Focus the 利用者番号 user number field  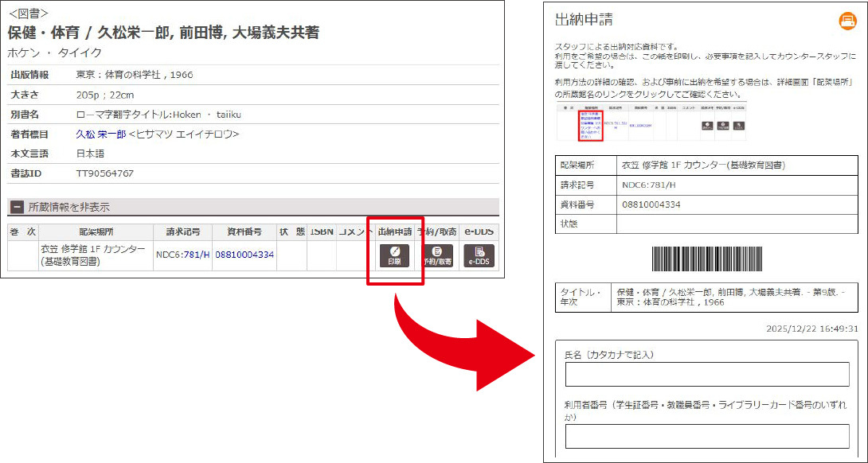pyautogui.click(x=706, y=436)
